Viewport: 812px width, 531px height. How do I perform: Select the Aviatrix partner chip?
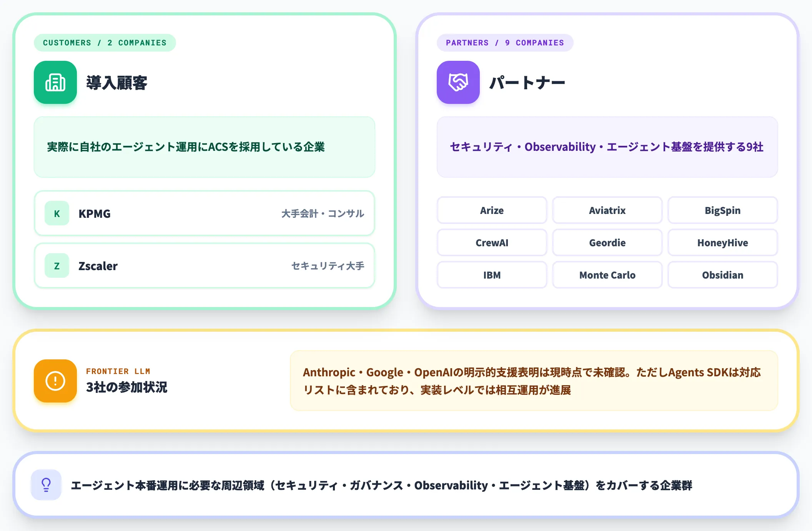pos(607,210)
